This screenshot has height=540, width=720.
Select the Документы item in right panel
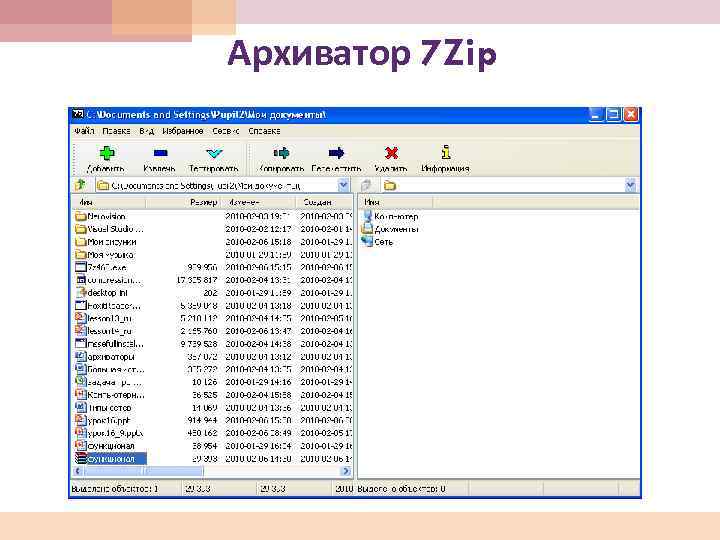pos(390,229)
